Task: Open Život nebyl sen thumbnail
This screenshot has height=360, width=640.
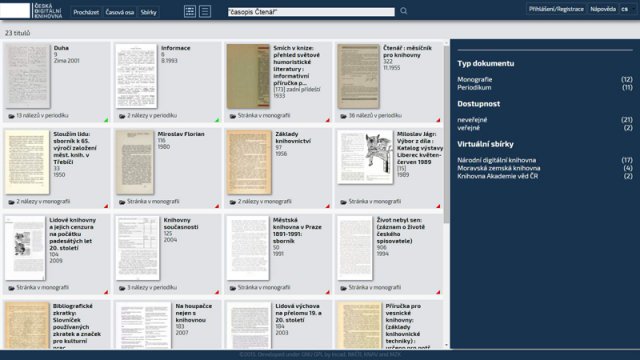Action: click(x=355, y=248)
